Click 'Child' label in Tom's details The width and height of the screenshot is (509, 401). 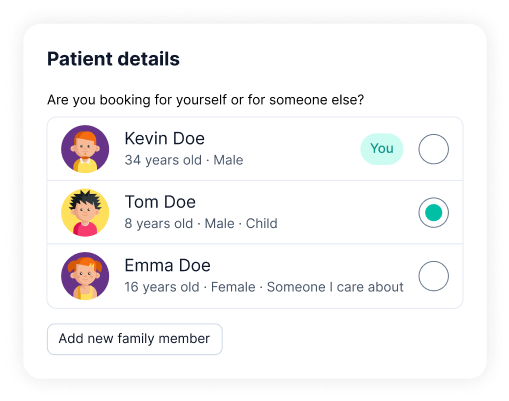pos(261,224)
